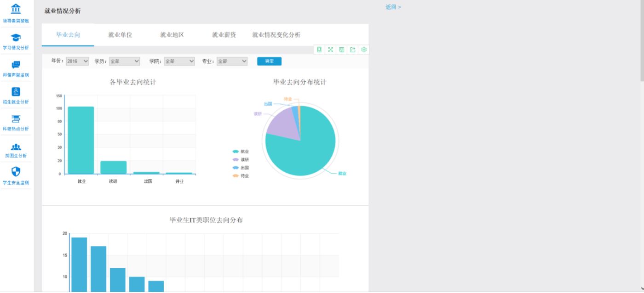Switch to 就业情况变化分析 tab
Viewport: 644px width, 293px height.
click(x=276, y=35)
